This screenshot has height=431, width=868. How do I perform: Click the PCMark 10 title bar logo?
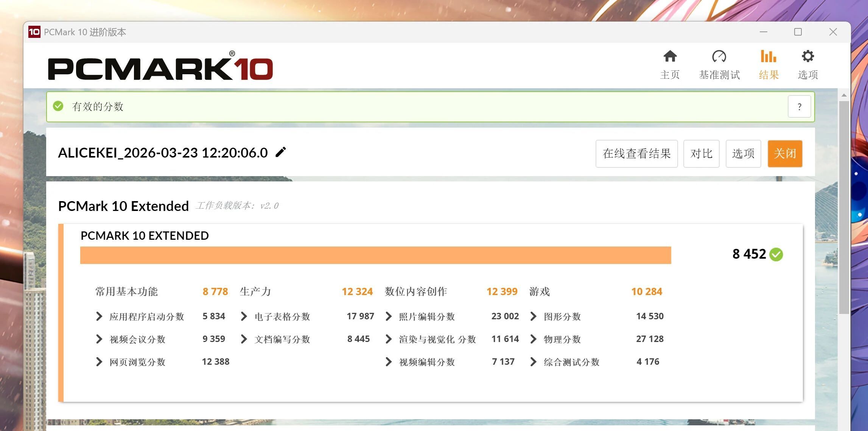34,32
